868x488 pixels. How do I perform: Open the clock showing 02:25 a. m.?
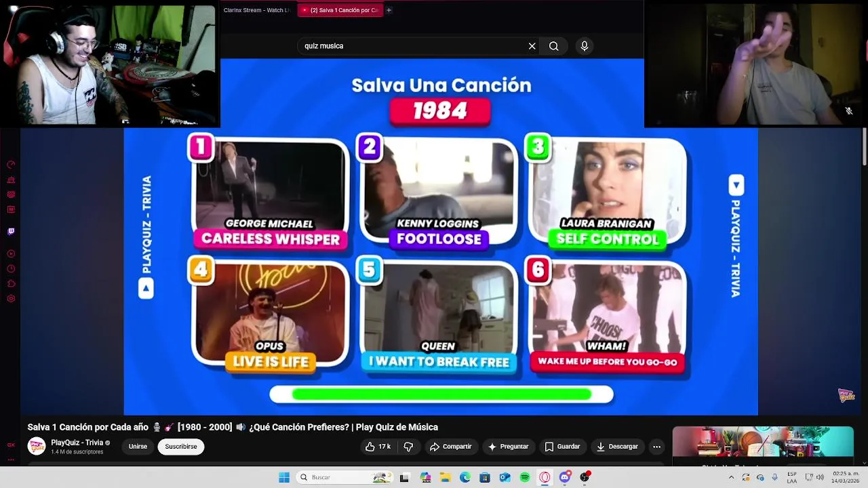(x=846, y=477)
